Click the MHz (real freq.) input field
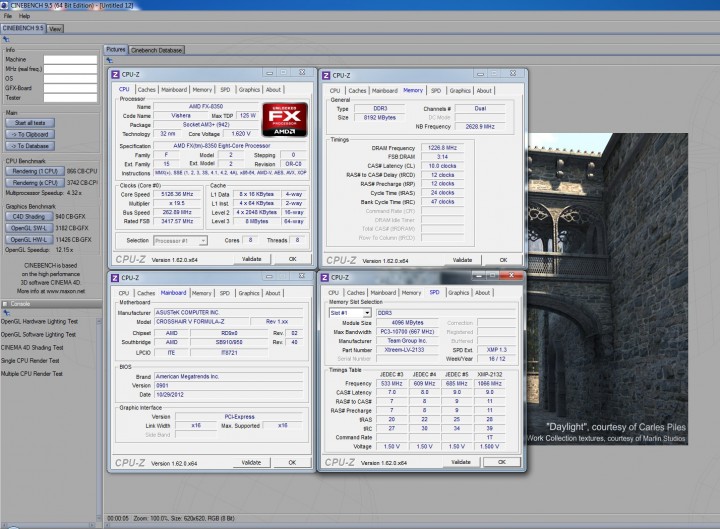This screenshot has width=720, height=529. coord(70,69)
